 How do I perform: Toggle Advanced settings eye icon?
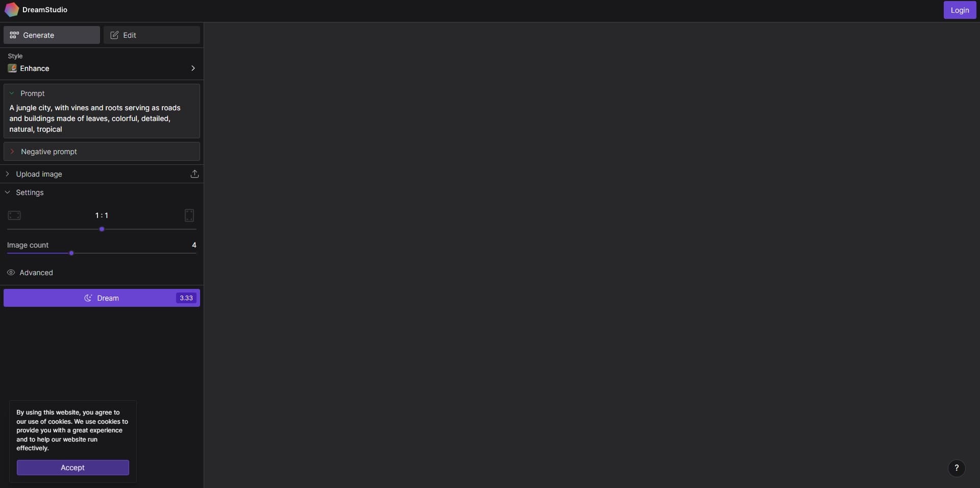[x=11, y=273]
